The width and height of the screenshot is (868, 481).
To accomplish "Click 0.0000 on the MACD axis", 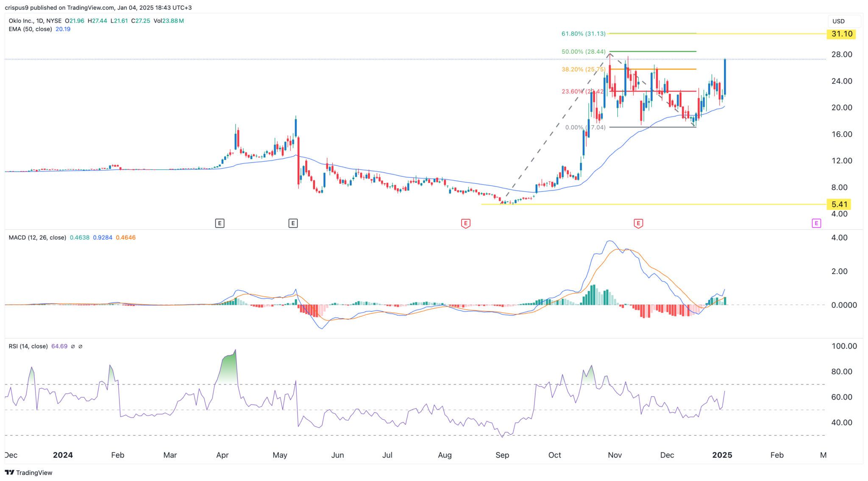I will tap(844, 305).
